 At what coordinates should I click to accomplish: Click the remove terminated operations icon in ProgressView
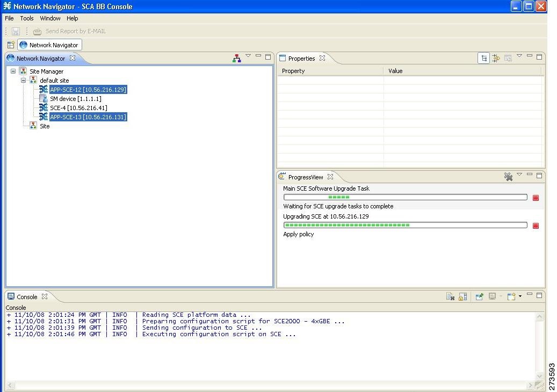coord(509,176)
